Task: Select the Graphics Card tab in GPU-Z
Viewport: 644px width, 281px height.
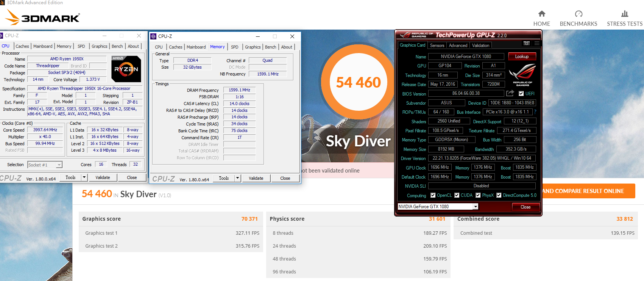Action: 413,45
